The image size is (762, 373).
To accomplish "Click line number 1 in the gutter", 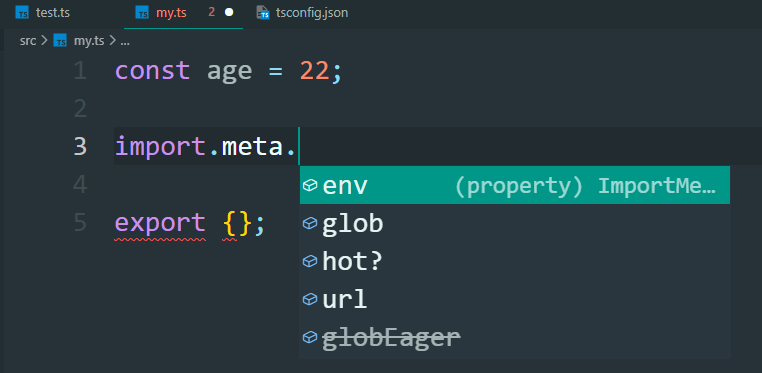I will [80, 71].
